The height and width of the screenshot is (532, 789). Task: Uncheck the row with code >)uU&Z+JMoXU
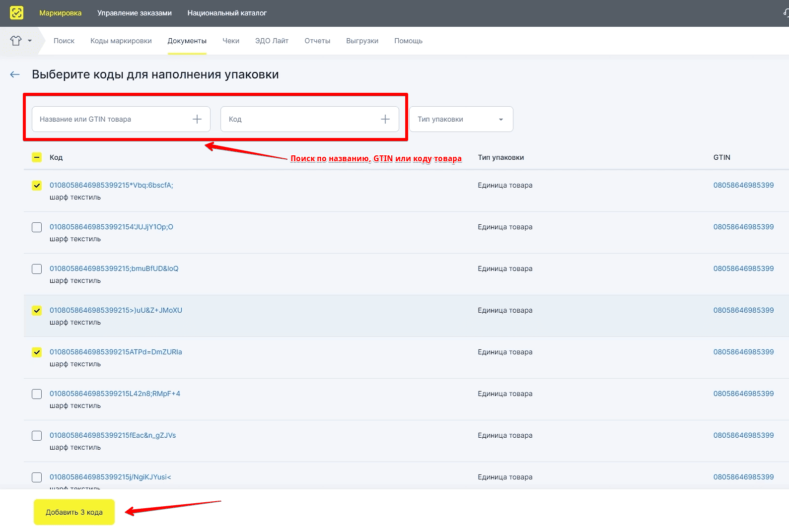tap(37, 311)
